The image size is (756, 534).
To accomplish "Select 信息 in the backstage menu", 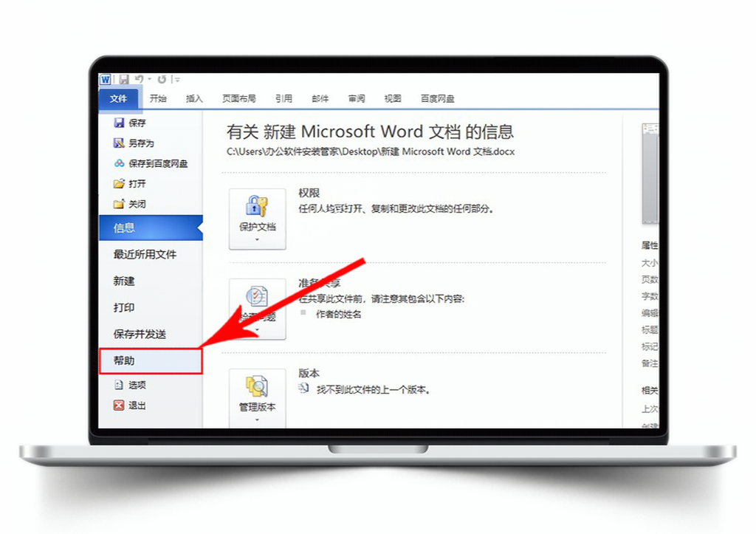I will (x=151, y=227).
